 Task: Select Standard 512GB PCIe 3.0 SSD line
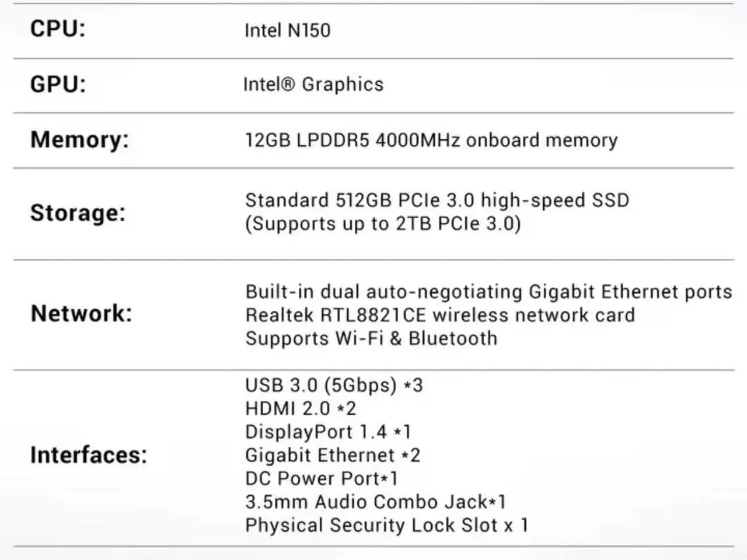pyautogui.click(x=437, y=201)
